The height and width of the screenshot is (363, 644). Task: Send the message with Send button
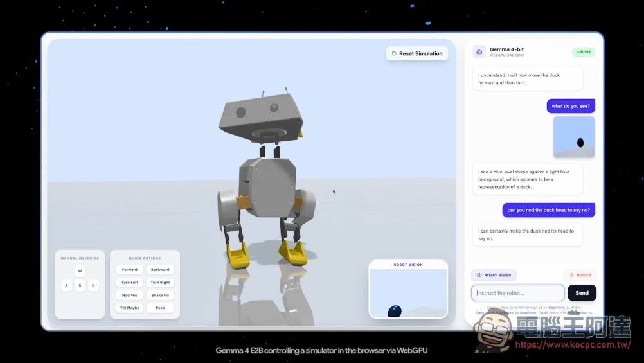(582, 293)
